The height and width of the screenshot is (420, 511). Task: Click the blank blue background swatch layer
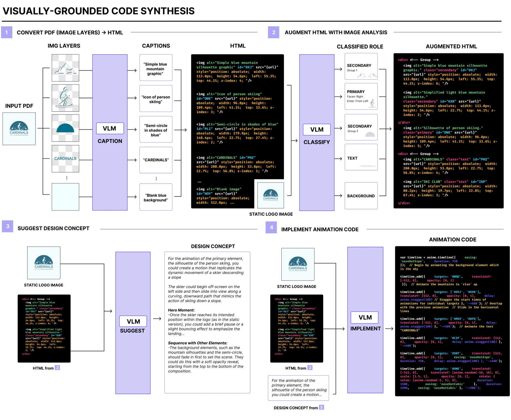coord(65,197)
